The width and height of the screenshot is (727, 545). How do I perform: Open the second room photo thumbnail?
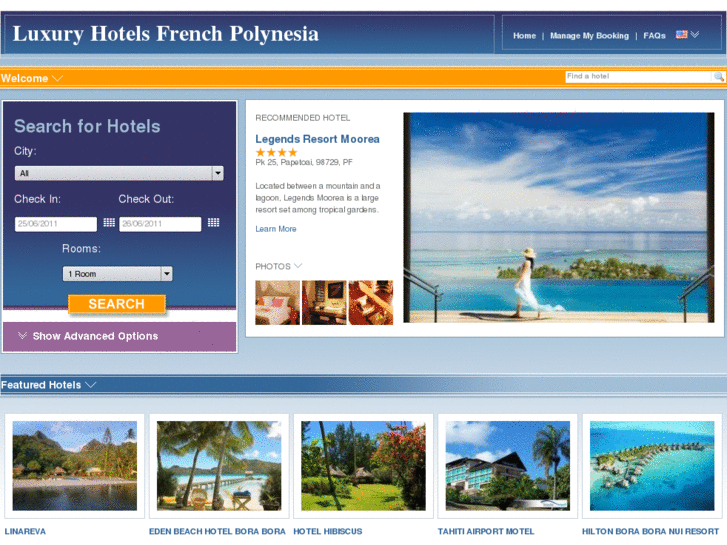[324, 302]
